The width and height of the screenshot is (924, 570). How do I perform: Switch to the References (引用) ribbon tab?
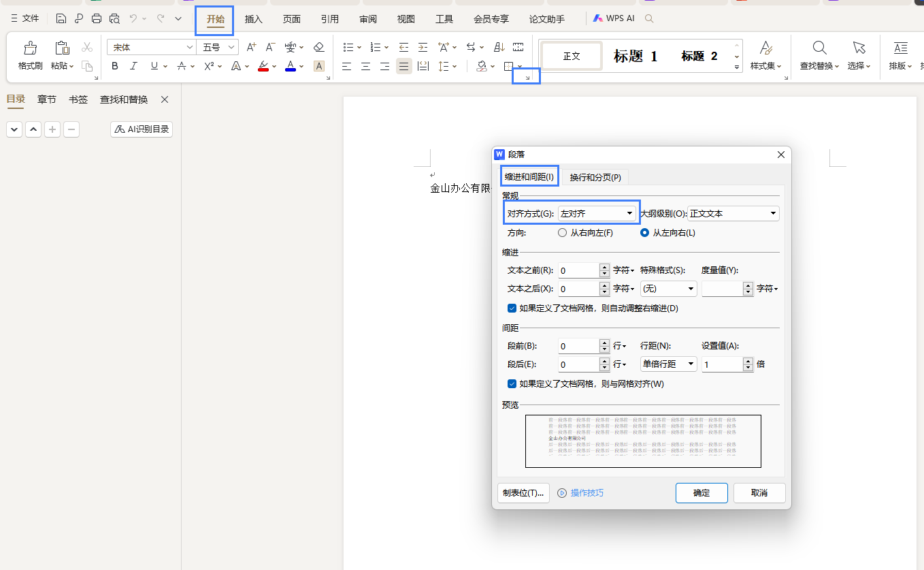330,19
